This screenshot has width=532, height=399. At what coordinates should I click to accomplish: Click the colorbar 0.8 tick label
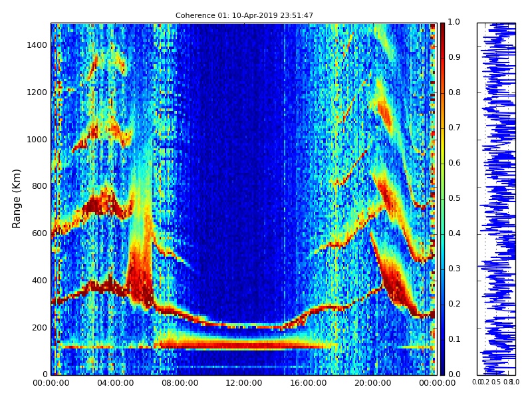tap(454, 92)
